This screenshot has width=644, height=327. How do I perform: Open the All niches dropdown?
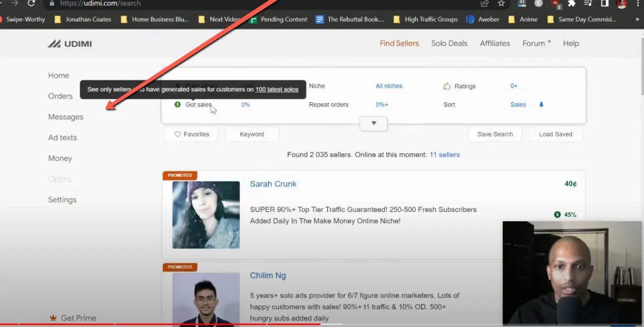coord(389,86)
